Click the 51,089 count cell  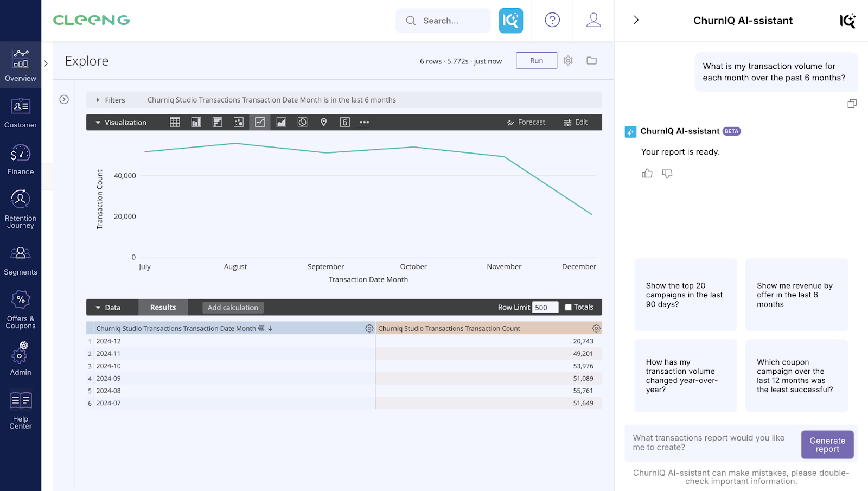coord(489,379)
